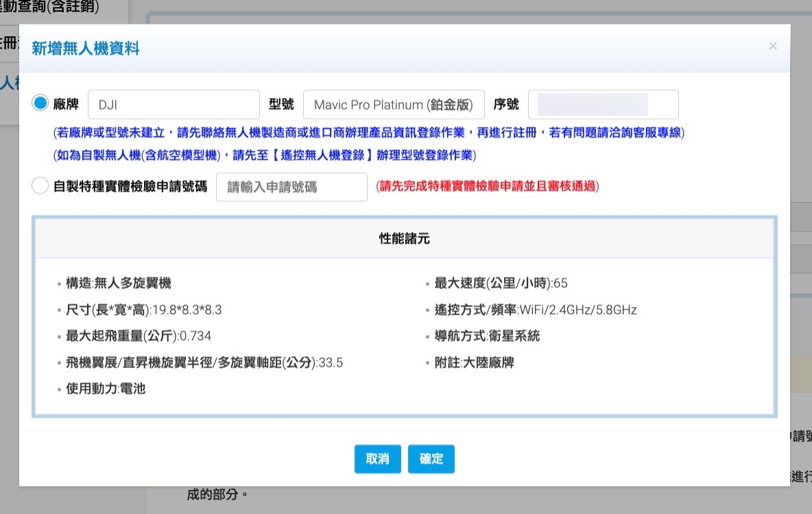Click the 自製特種實體檢驗申請號碼 label text
The height and width of the screenshot is (514, 812).
(130, 187)
